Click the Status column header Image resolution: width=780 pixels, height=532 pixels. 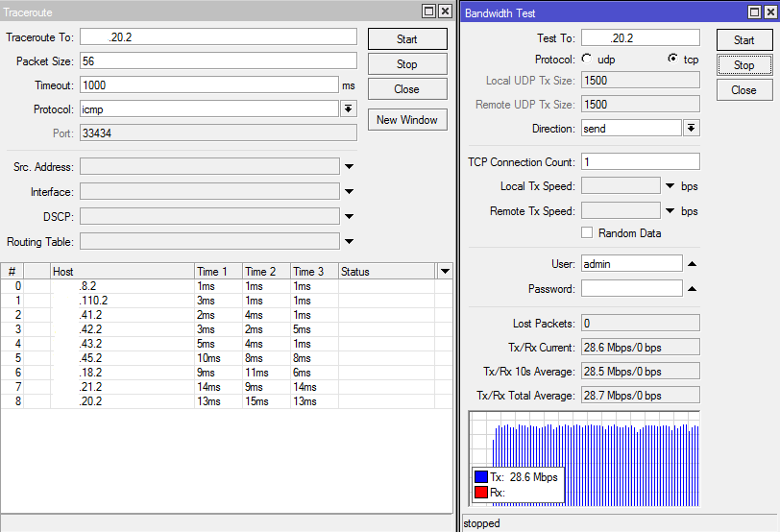point(386,272)
